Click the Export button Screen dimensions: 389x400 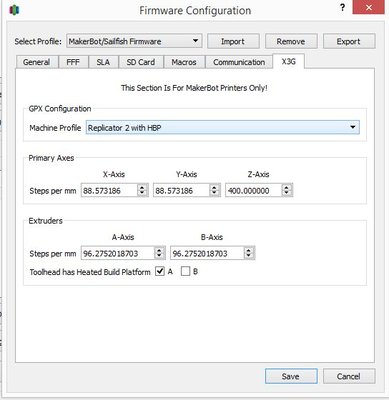[349, 42]
